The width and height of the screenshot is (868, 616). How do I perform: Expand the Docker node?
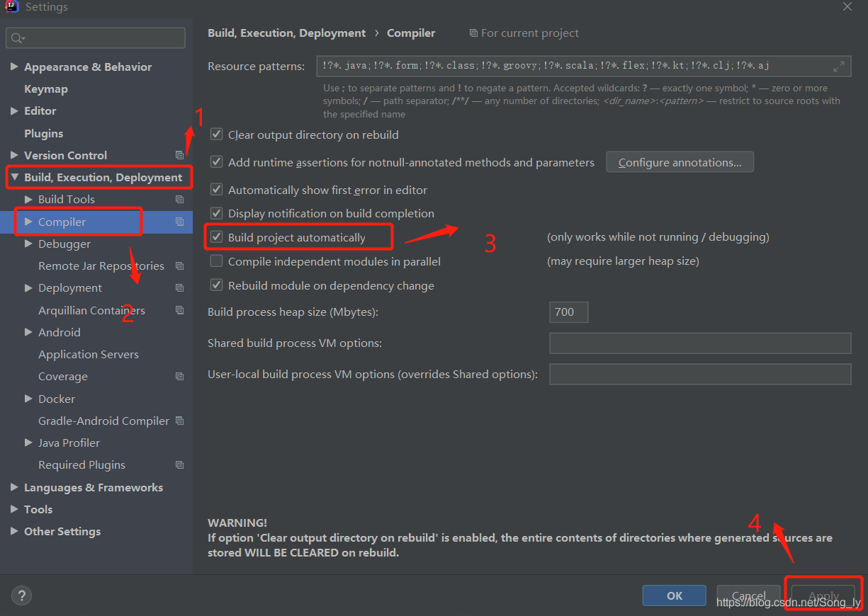[28, 399]
